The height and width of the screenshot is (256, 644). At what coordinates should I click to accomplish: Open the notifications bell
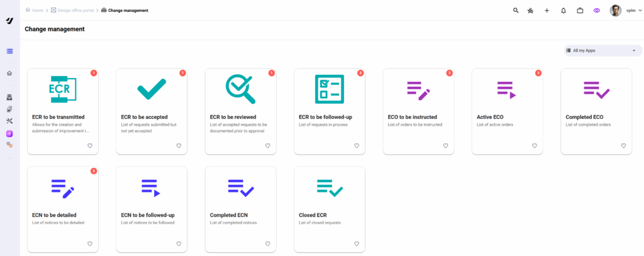click(563, 11)
